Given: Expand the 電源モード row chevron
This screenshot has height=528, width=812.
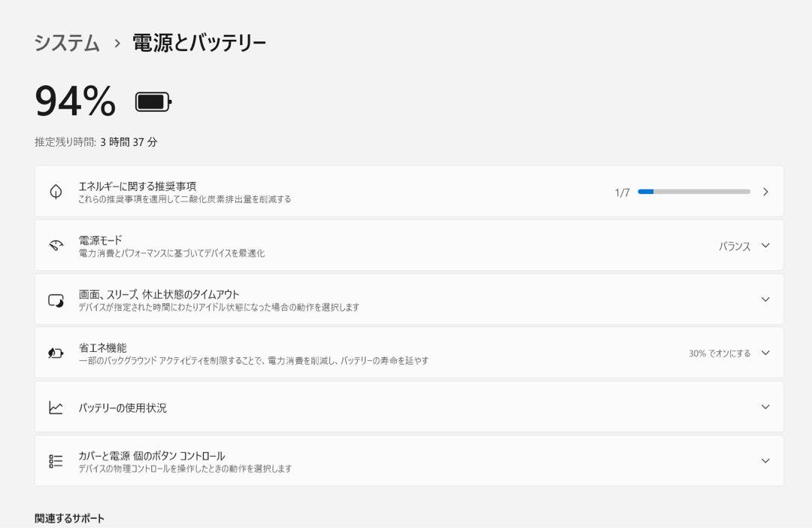Looking at the screenshot, I should click(x=765, y=246).
